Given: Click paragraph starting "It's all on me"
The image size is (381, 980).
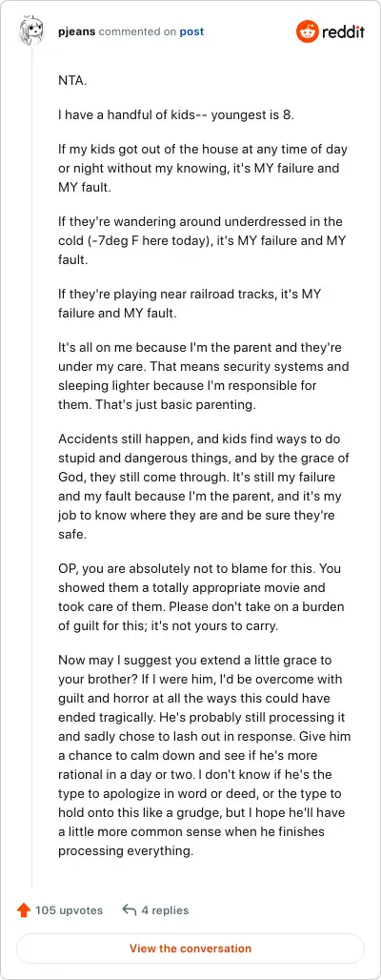Looking at the screenshot, I should pos(204,377).
